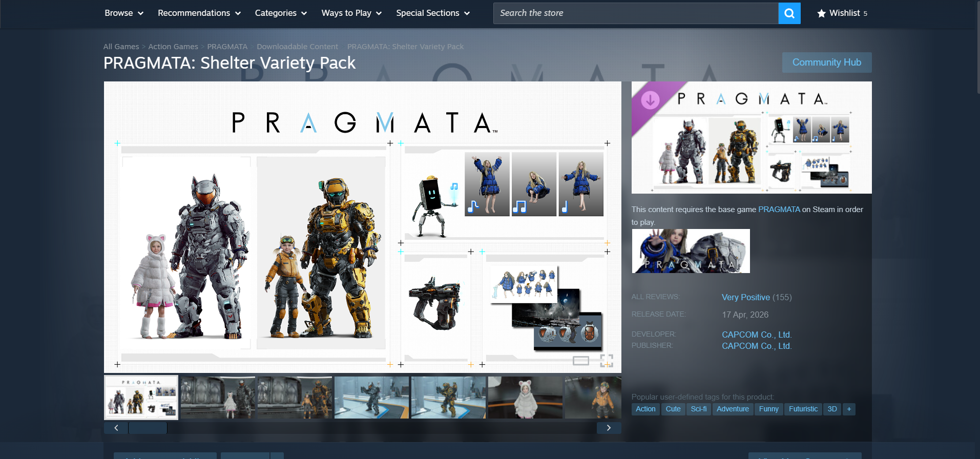This screenshot has width=980, height=459.
Task: Select the 3D tag
Action: 832,409
